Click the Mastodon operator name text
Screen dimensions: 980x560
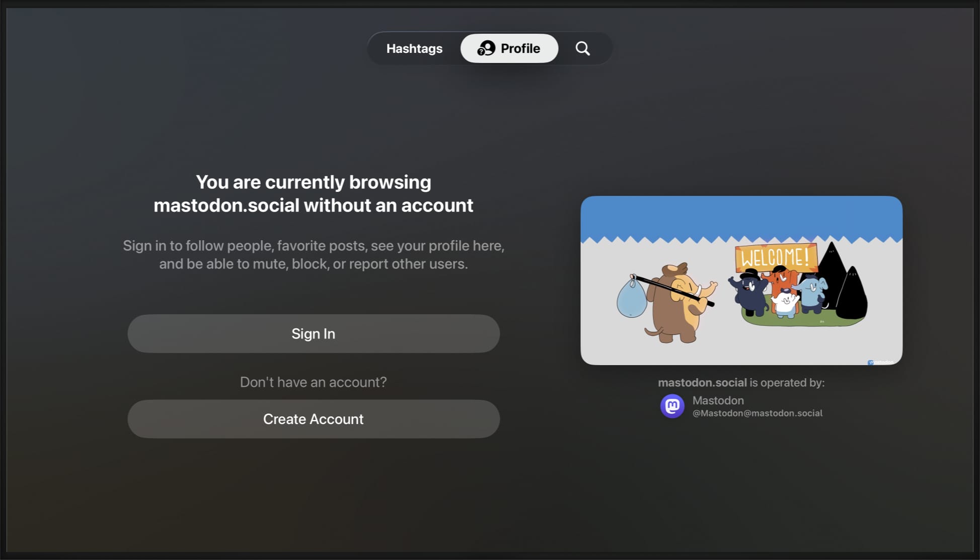tap(718, 400)
